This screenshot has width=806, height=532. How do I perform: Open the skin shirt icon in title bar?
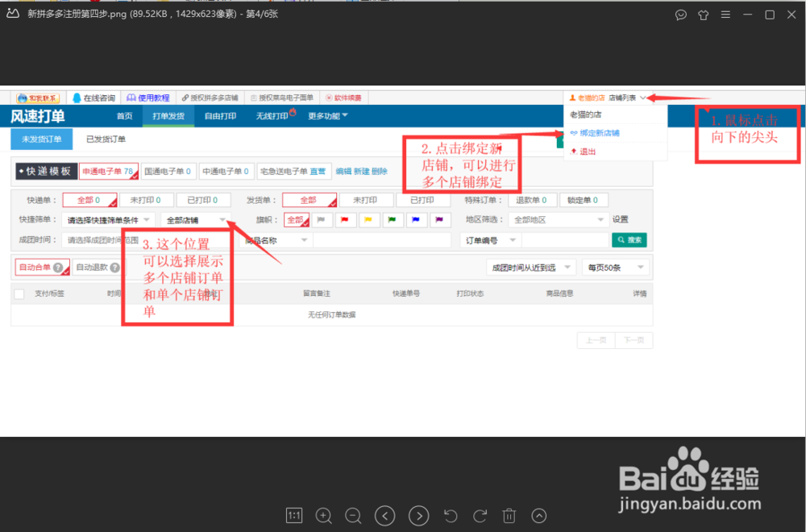tap(703, 15)
